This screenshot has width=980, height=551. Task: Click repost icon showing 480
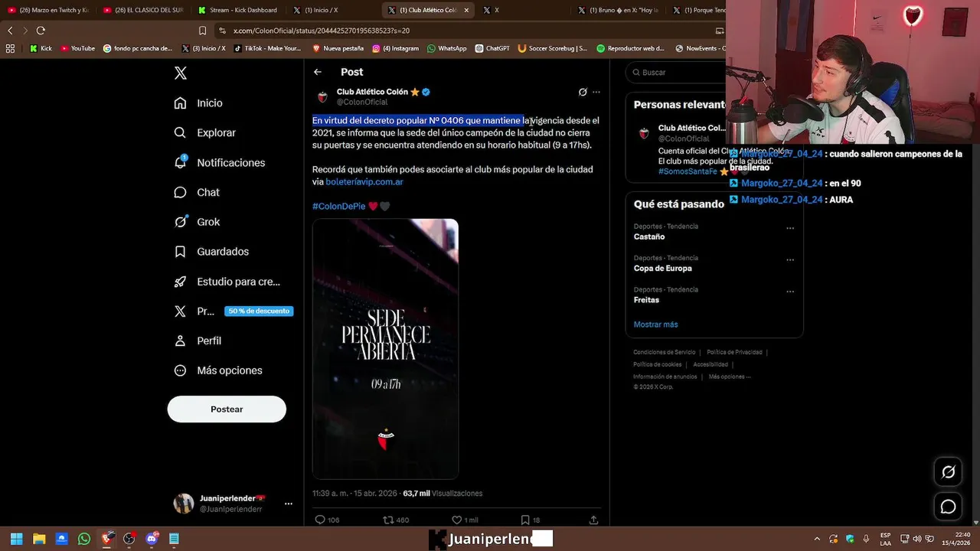click(388, 520)
